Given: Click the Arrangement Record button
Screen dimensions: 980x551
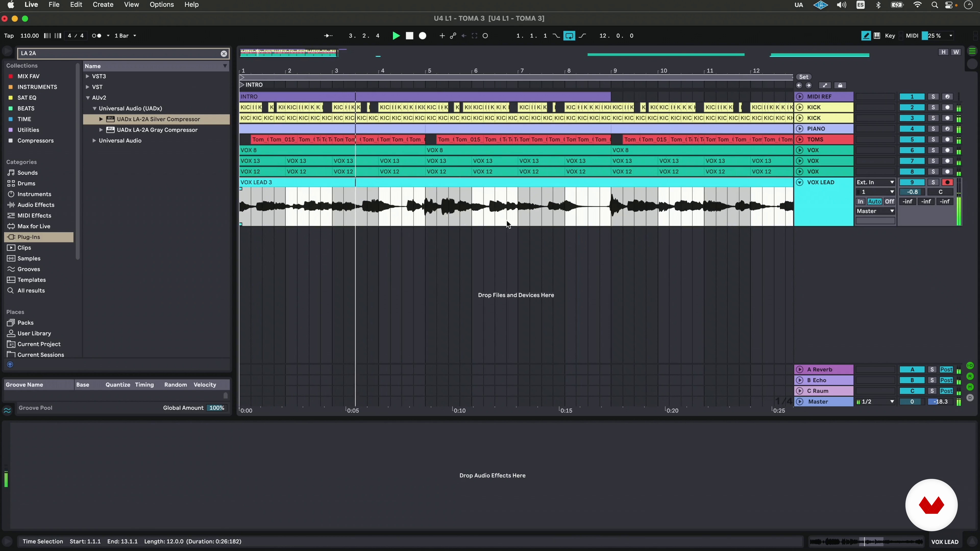Looking at the screenshot, I should 423,36.
